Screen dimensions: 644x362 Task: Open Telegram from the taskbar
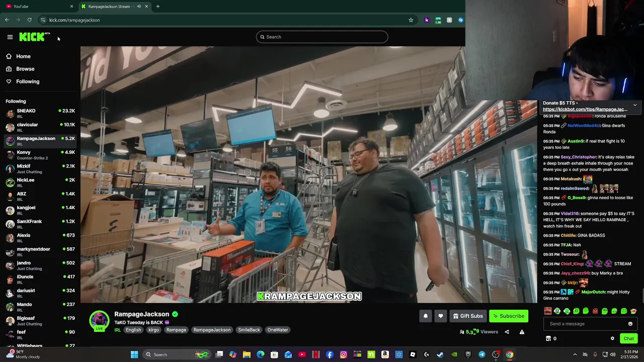tap(482, 354)
